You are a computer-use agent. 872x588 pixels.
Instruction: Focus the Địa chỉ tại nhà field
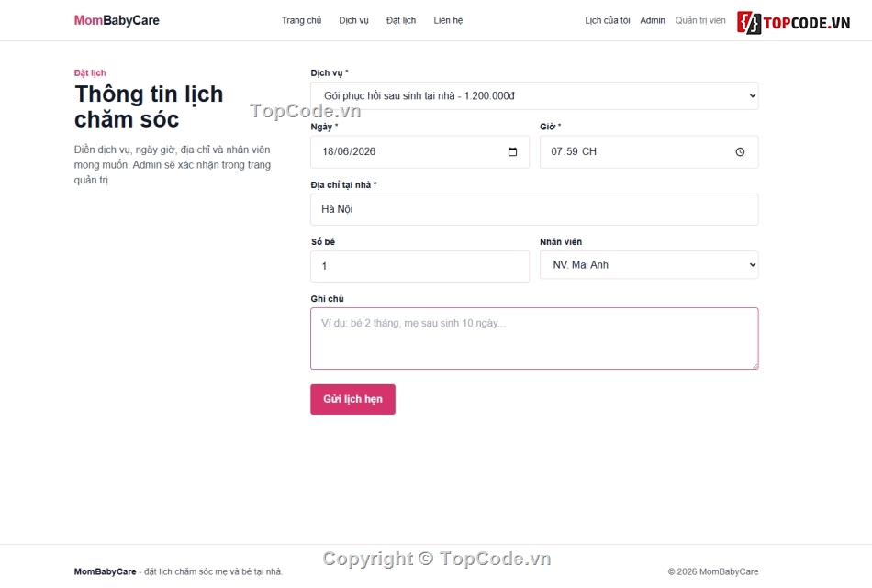534,209
